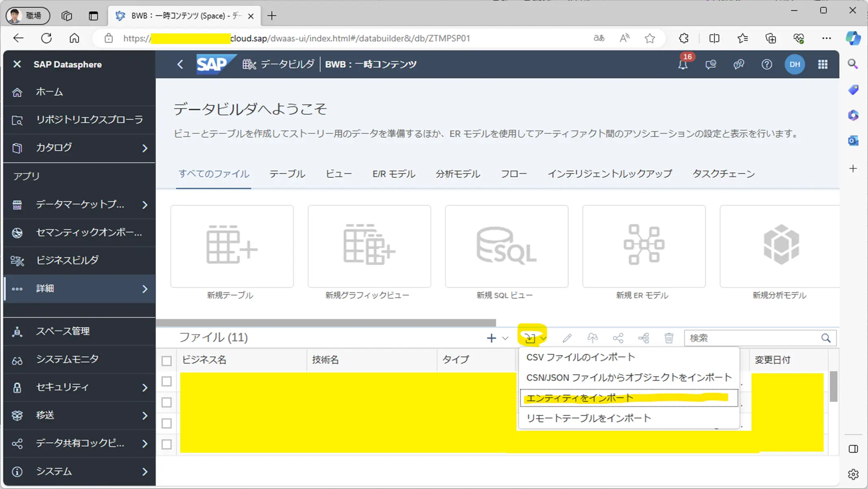Click the browser address bar URL
Image resolution: width=868 pixels, height=489 pixels.
coord(297,38)
